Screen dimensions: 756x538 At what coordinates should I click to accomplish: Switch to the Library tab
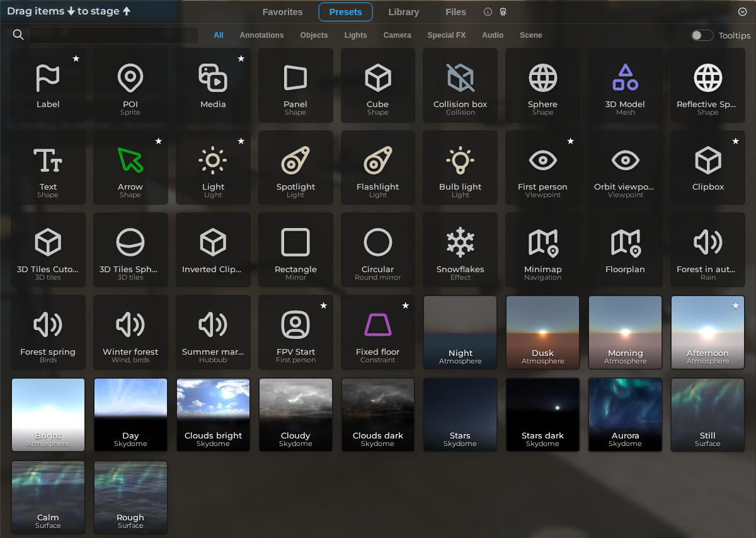pos(404,12)
